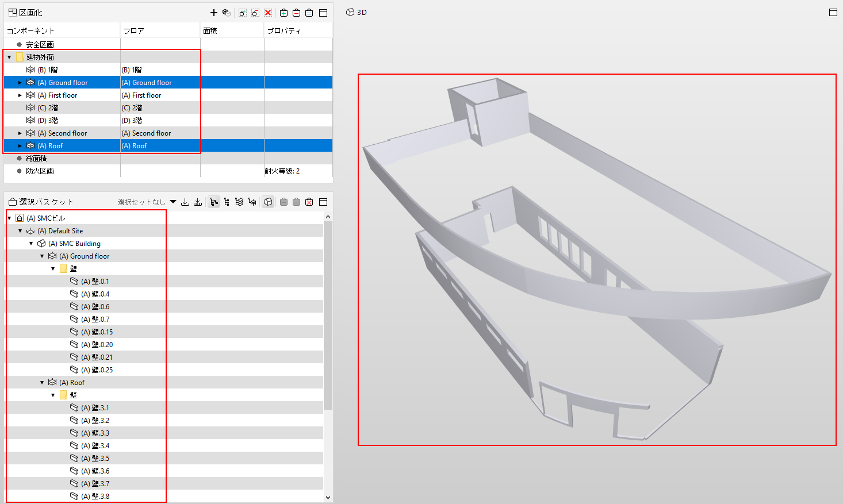Viewport: 843px width, 504px height.
Task: Switch to the type grouping view icon
Action: [x=252, y=202]
